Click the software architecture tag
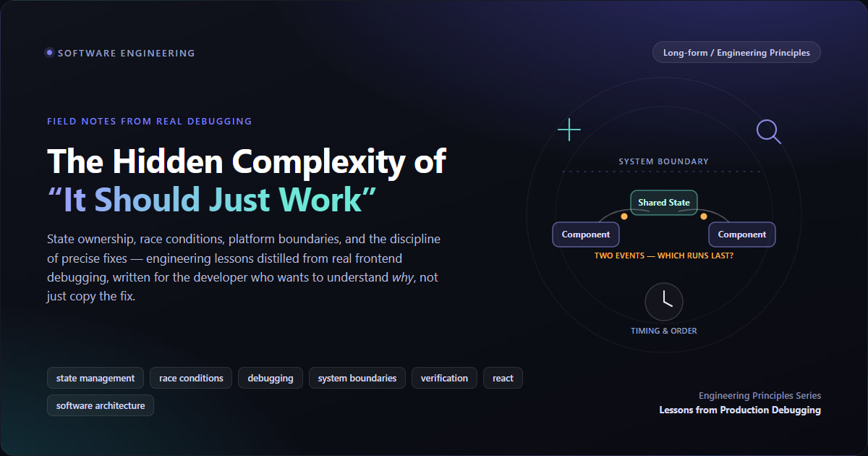Screen dimensions: 868x456 [x=101, y=405]
